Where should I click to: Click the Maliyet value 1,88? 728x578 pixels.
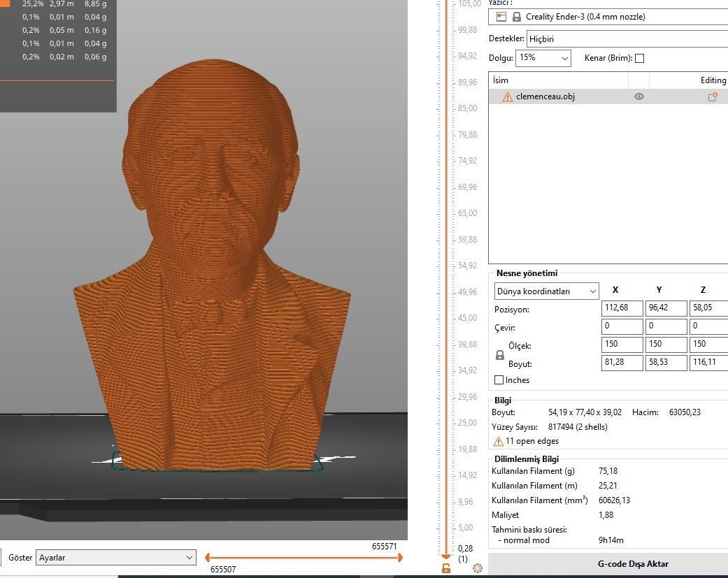tap(606, 515)
